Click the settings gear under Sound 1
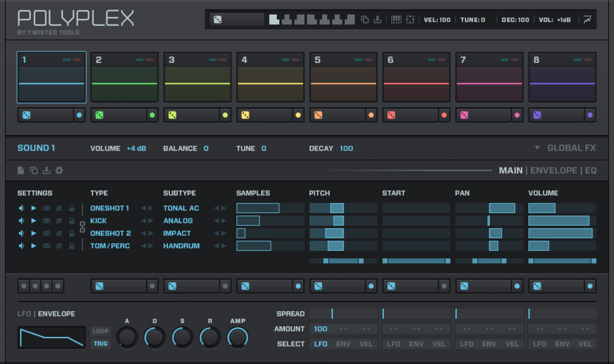614x364 pixels. 59,170
